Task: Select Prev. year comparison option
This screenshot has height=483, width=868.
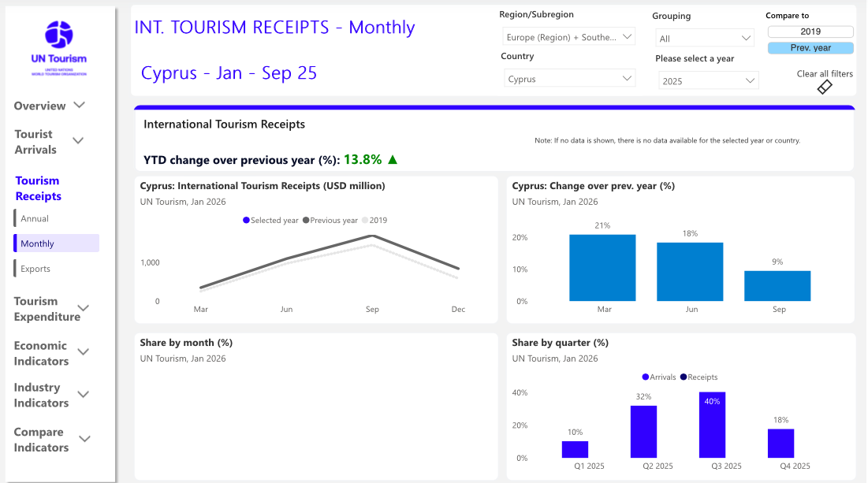Action: click(810, 48)
